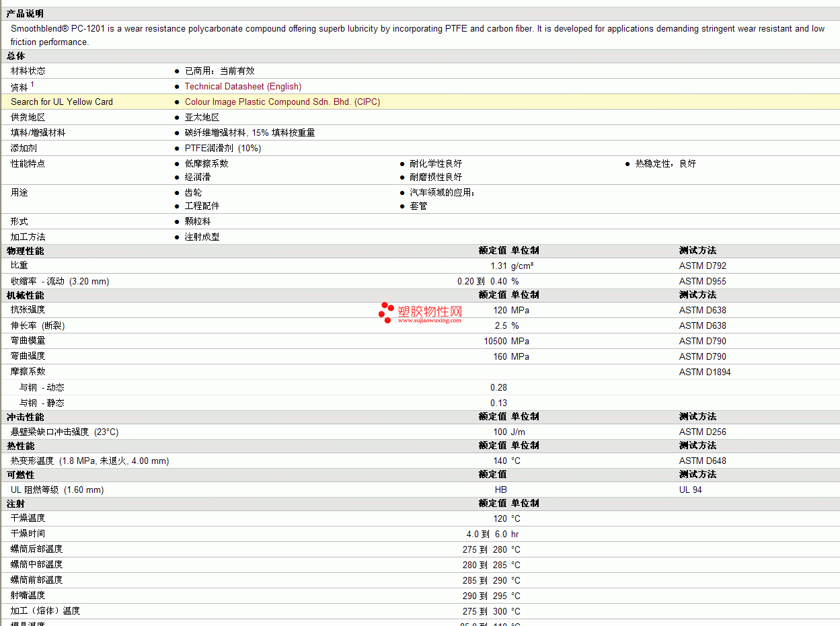840x626 pixels.
Task: Open Colour Image Plastic Compound Sdn. Bhd. link
Action: click(282, 102)
